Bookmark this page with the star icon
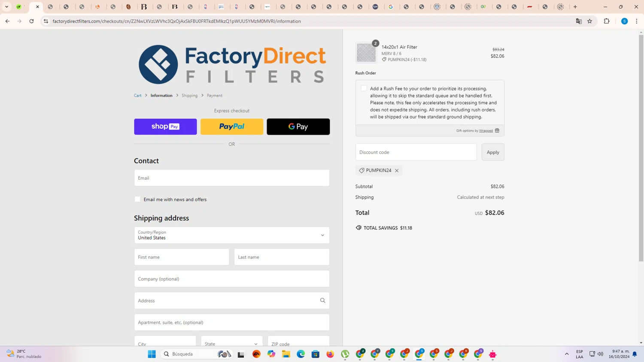This screenshot has width=644, height=362. tap(590, 21)
